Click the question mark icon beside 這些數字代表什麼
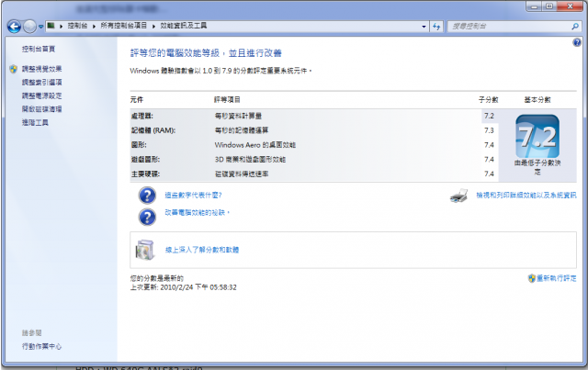This screenshot has width=588, height=370. coord(147,196)
